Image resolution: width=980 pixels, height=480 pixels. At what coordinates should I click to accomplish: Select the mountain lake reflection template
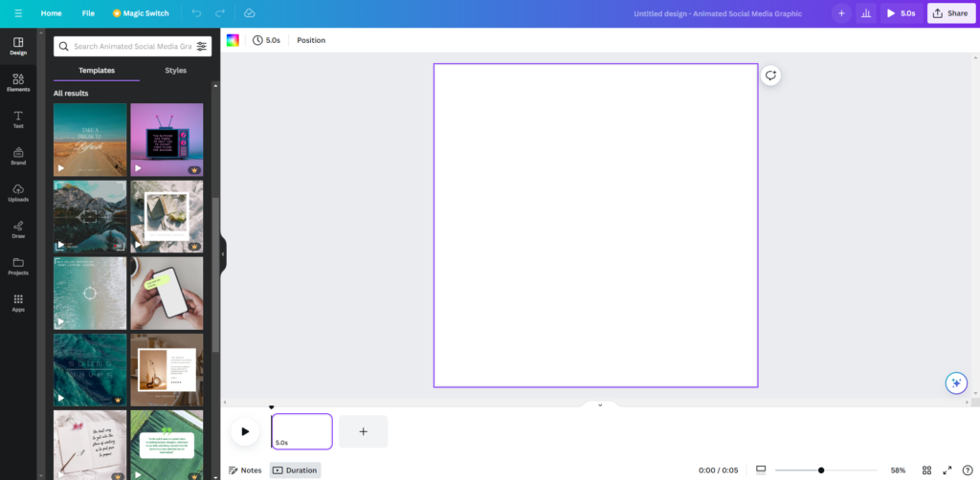[90, 217]
